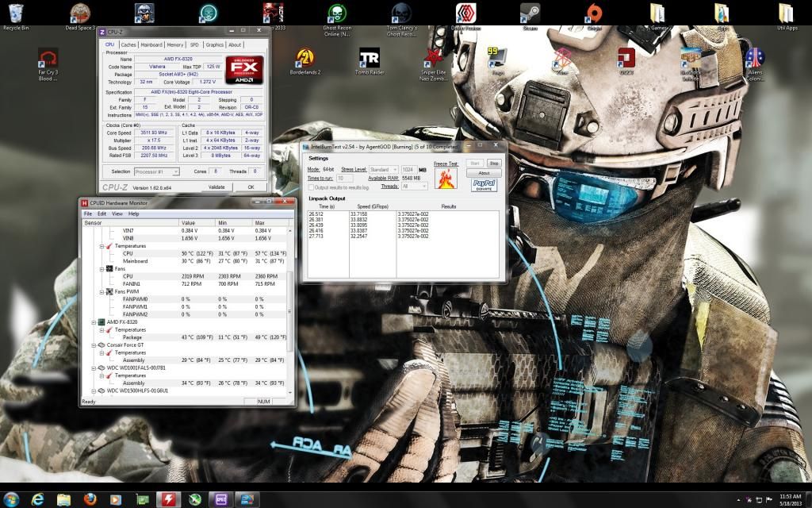This screenshot has height=508, width=812.
Task: Switch to HWMonitor red lightning taskbar icon
Action: click(x=168, y=500)
